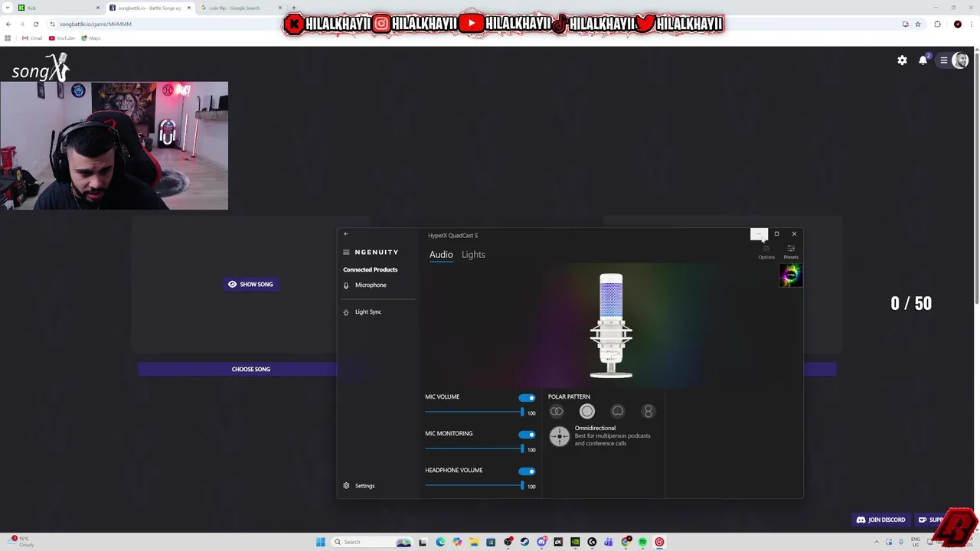Switch to the Lights tab
980x551 pixels.
point(473,255)
